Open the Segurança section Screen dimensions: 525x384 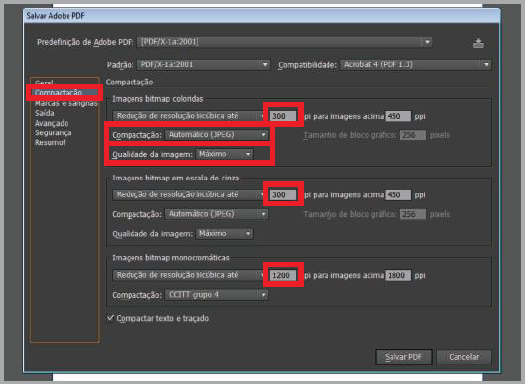53,133
